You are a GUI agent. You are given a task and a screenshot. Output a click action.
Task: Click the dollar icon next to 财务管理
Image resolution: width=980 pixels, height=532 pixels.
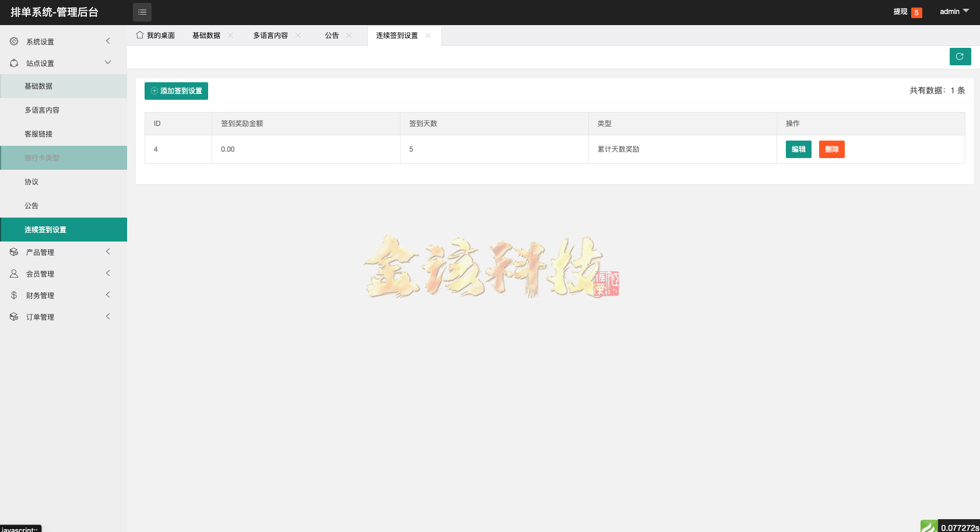click(13, 295)
